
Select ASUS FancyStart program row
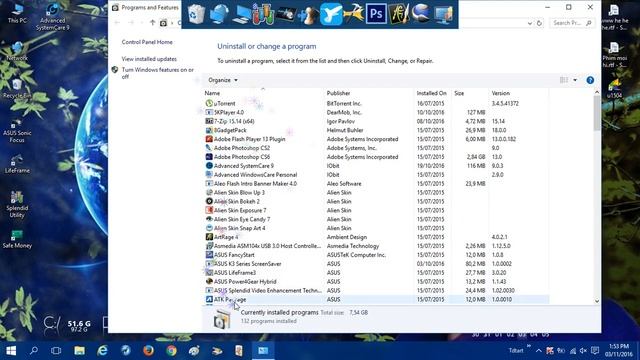pyautogui.click(x=376, y=255)
